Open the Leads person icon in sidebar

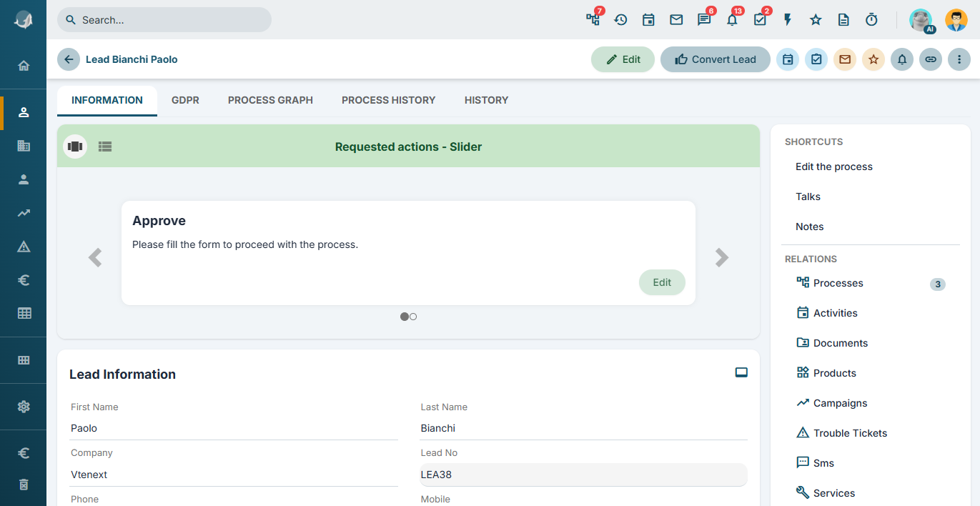pyautogui.click(x=24, y=112)
